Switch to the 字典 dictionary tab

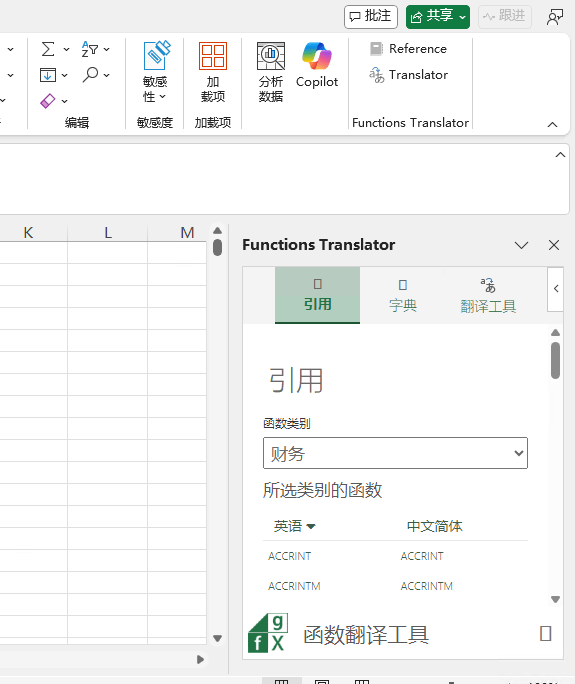pos(403,295)
